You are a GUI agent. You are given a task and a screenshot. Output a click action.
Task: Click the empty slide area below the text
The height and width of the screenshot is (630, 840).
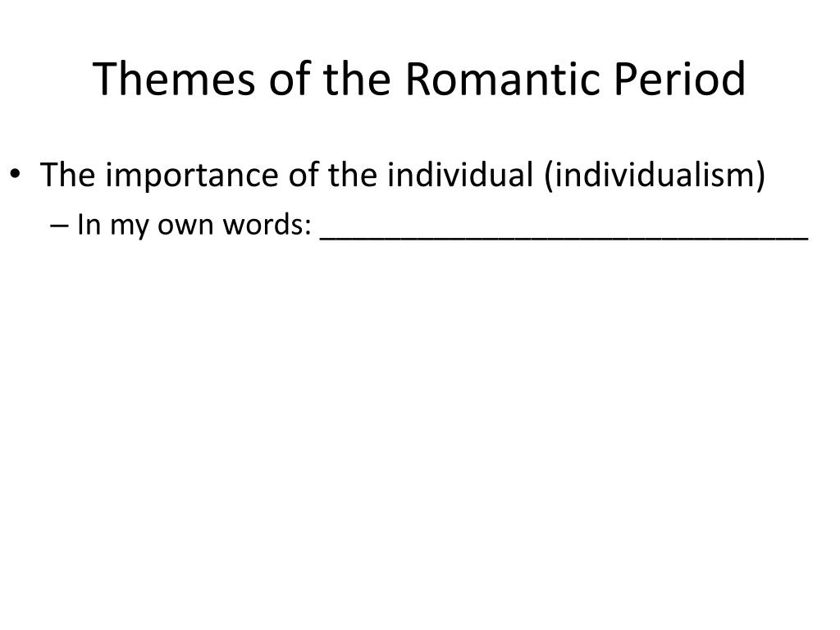(x=420, y=428)
